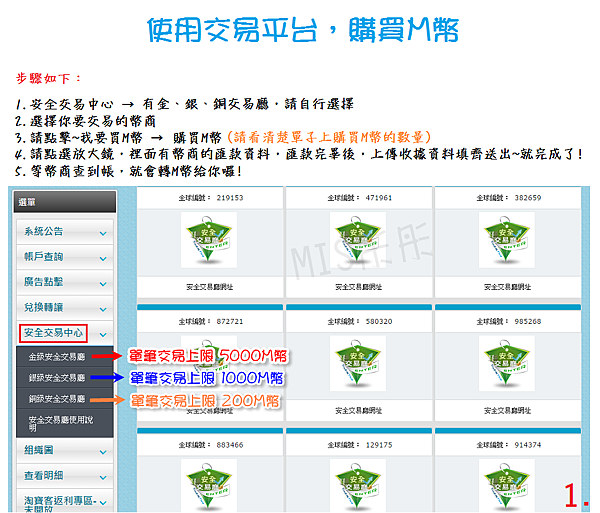Expand the 系統公告 menu chevron
The width and height of the screenshot is (600, 513).
pos(103,233)
